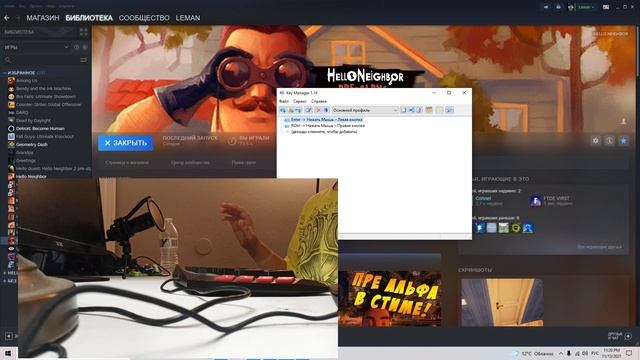
Task: Click the announcements icon in Steam's title bar
Action: pos(546,7)
